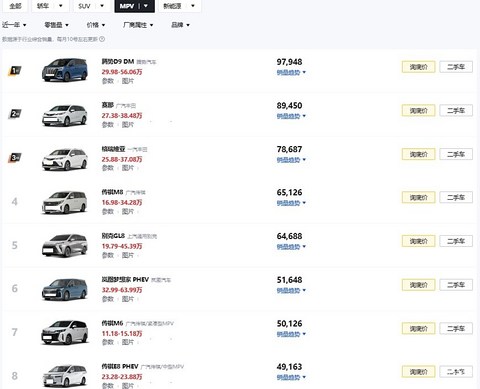Image resolution: width=480 pixels, height=389 pixels.
Task: Click the help question mark icon
Action: tap(102, 39)
